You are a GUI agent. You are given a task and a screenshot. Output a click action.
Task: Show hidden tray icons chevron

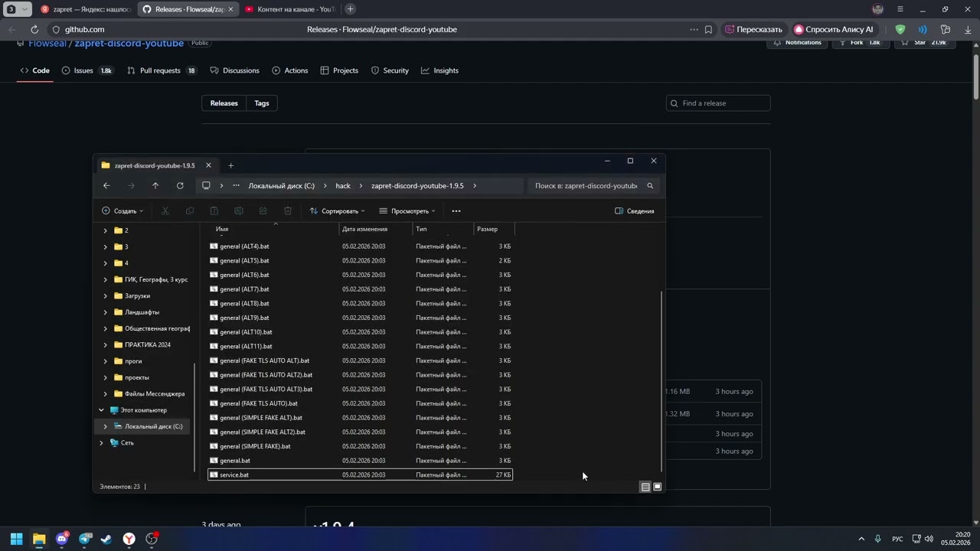pyautogui.click(x=861, y=539)
